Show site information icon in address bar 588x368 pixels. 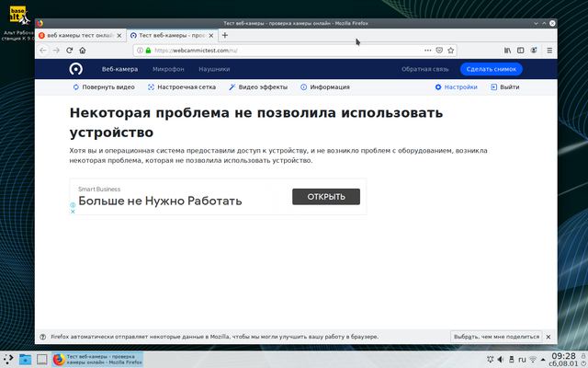pos(140,51)
